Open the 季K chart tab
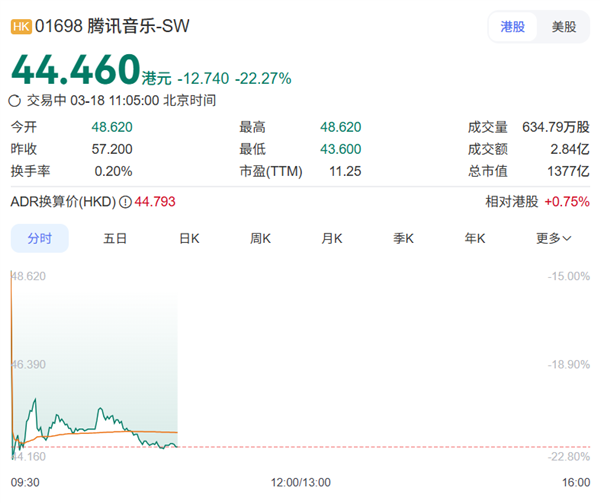This screenshot has height=503, width=600. [403, 238]
